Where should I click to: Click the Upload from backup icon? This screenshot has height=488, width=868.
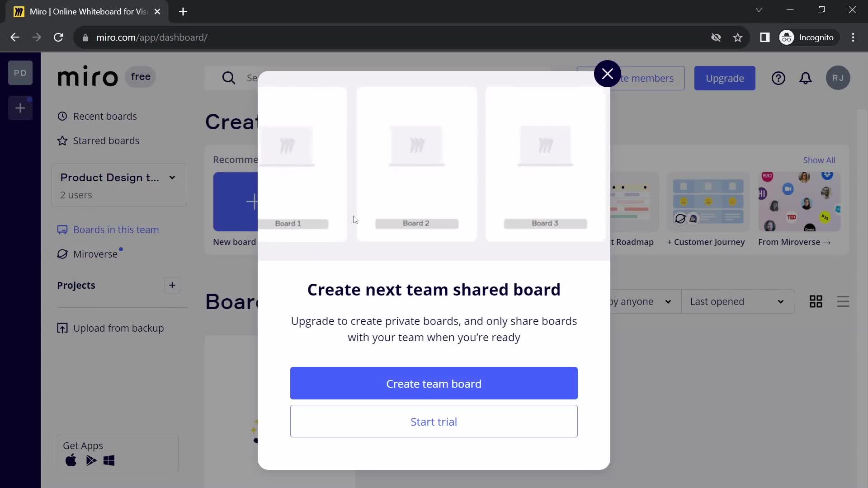click(x=62, y=328)
